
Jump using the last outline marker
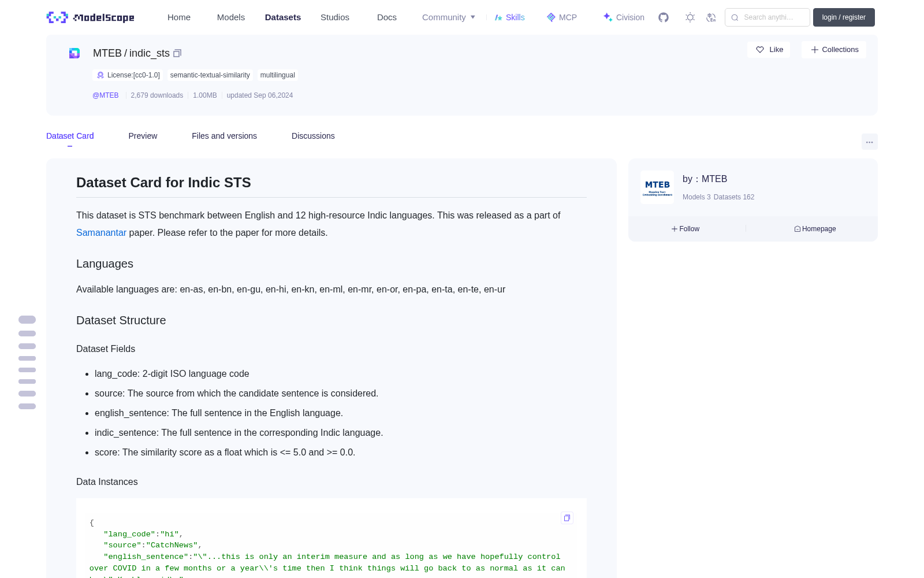pyautogui.click(x=27, y=406)
